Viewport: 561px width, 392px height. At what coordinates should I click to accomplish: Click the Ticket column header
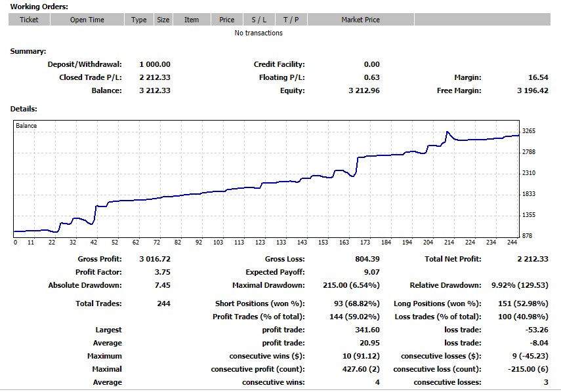pyautogui.click(x=29, y=20)
